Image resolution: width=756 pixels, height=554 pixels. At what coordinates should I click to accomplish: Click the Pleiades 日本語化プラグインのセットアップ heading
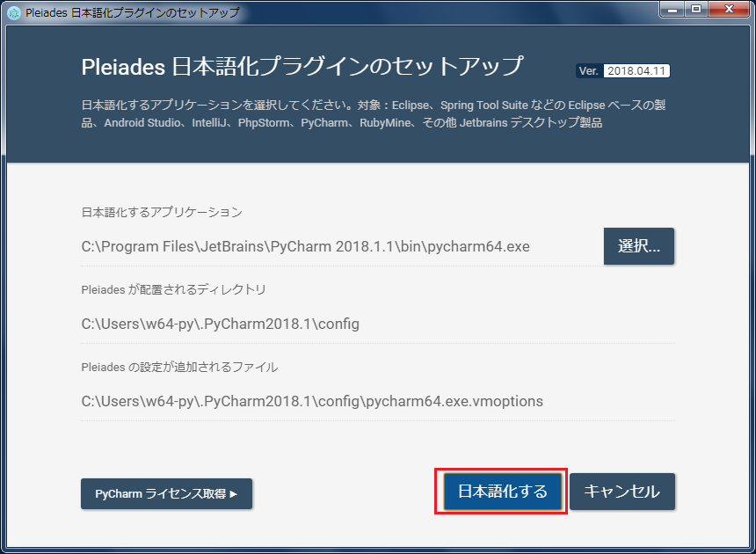(x=302, y=67)
